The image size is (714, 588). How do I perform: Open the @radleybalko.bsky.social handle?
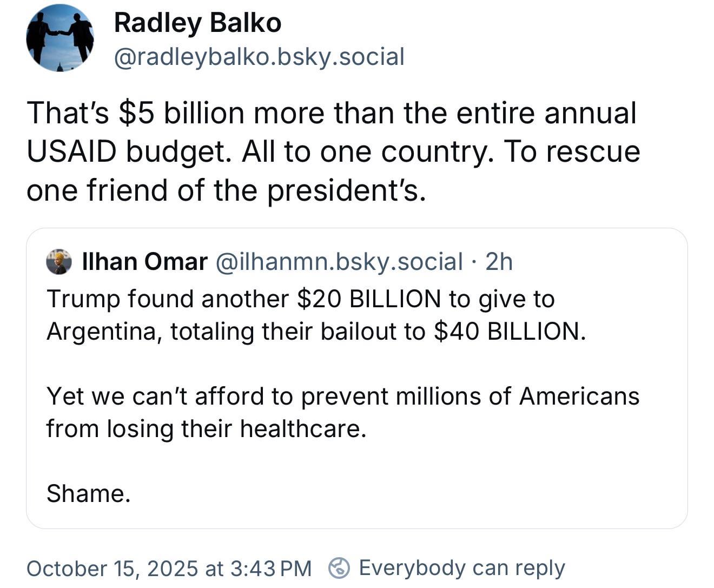click(x=259, y=57)
